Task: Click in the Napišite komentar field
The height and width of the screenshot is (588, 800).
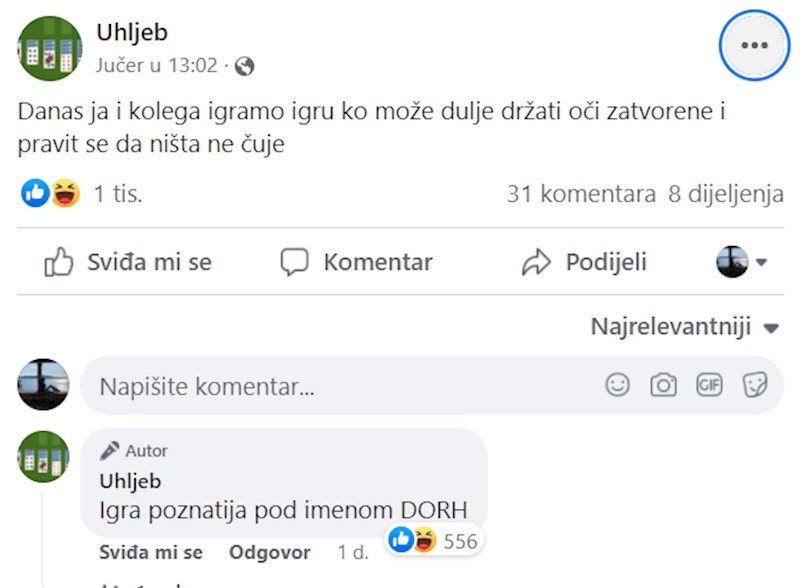Action: pos(340,386)
